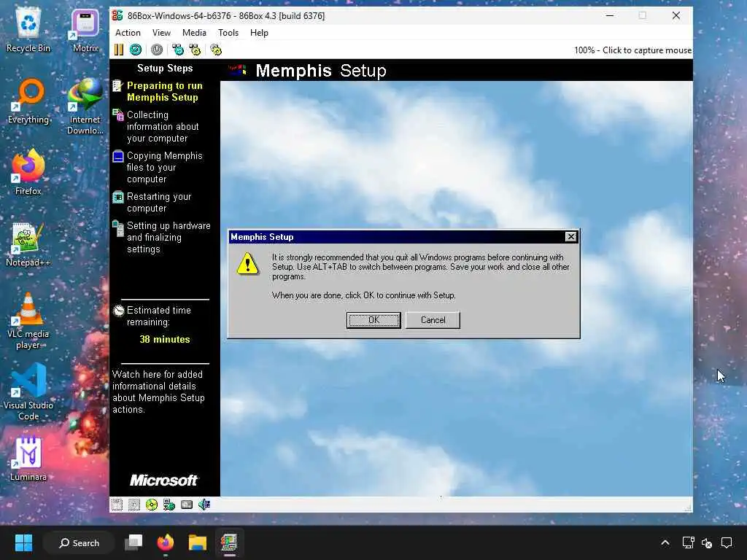Open the Windows Start menu
The width and height of the screenshot is (747, 560).
(x=23, y=542)
